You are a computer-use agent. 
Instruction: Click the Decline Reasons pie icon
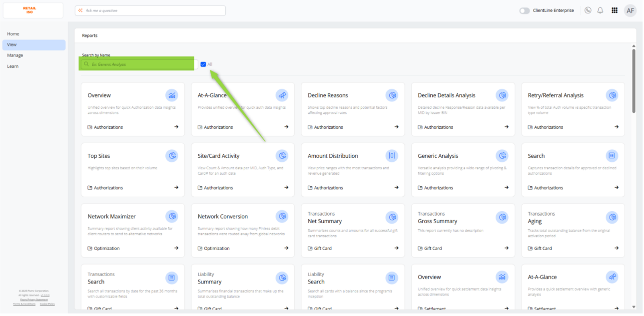[392, 95]
